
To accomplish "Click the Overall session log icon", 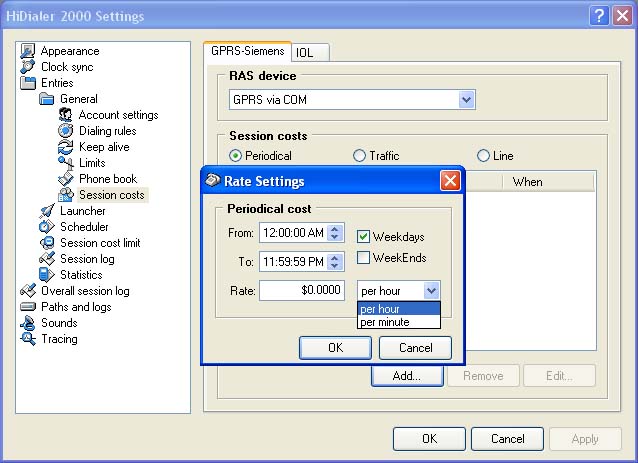I will click(x=28, y=291).
